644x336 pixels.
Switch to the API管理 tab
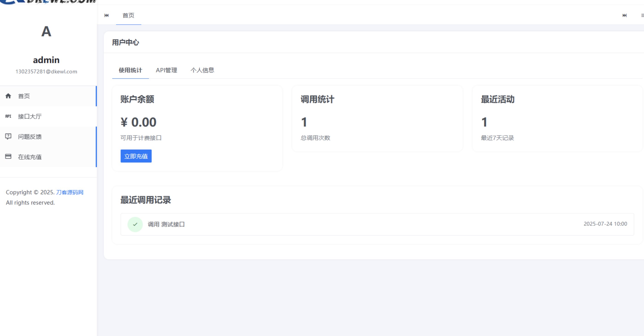click(166, 70)
